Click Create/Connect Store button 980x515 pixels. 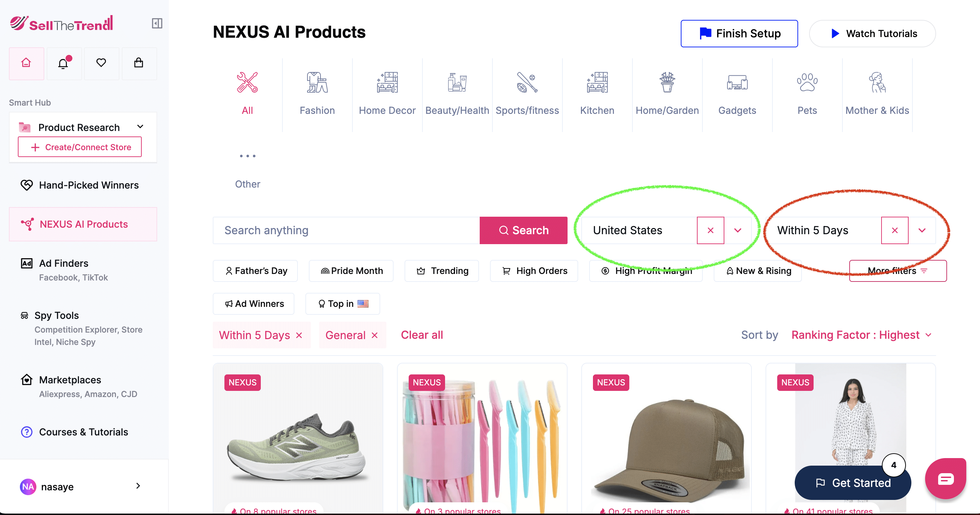[80, 147]
